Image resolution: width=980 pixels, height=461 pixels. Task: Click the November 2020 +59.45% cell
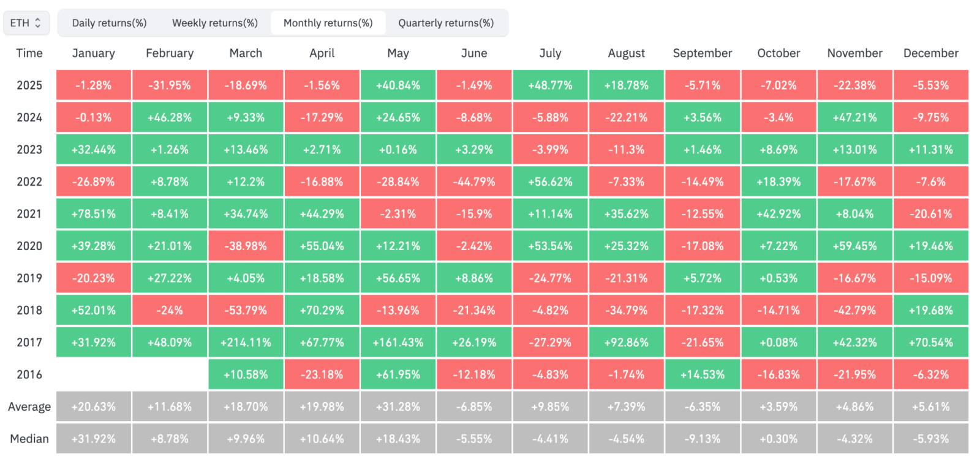(x=854, y=246)
